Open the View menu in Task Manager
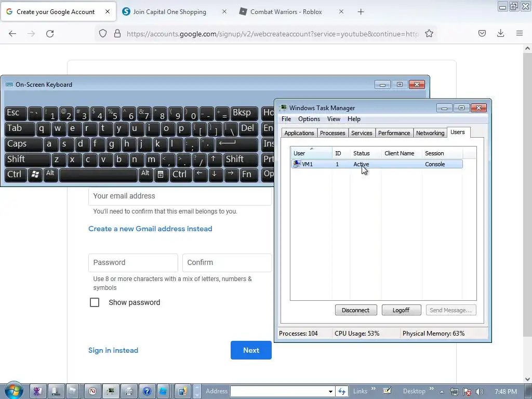532x399 pixels. click(334, 119)
